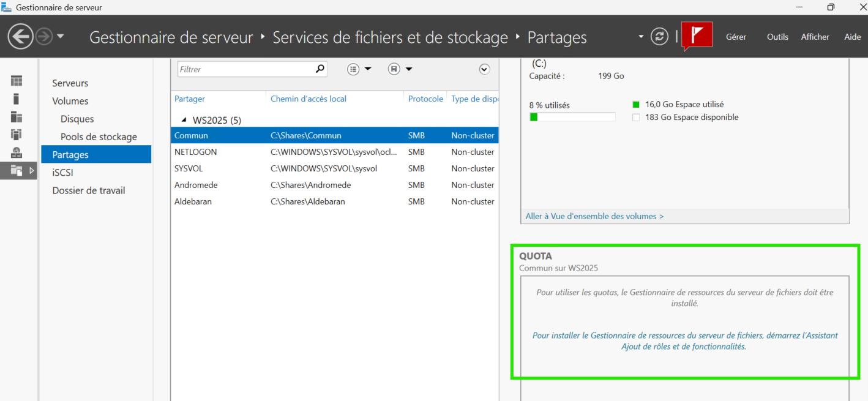Select iSCSI in the navigation pane
The height and width of the screenshot is (401, 868).
(62, 173)
